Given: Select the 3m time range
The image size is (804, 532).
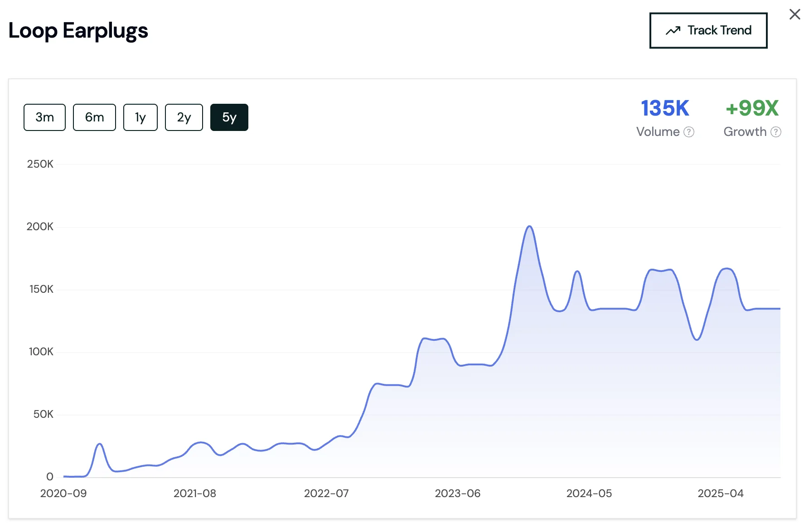Looking at the screenshot, I should pos(44,117).
